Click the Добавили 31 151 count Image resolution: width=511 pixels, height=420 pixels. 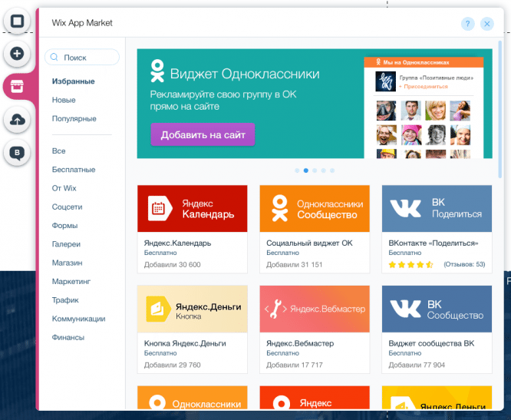(294, 265)
